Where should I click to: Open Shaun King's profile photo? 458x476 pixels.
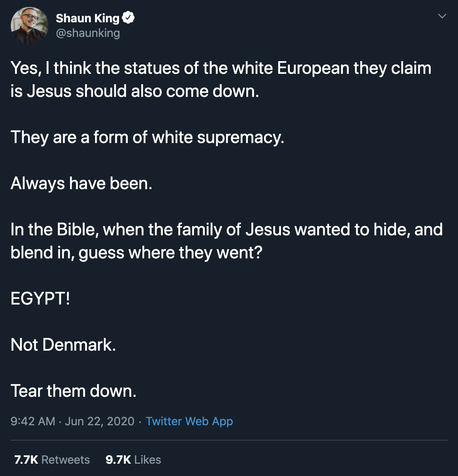[x=30, y=26]
